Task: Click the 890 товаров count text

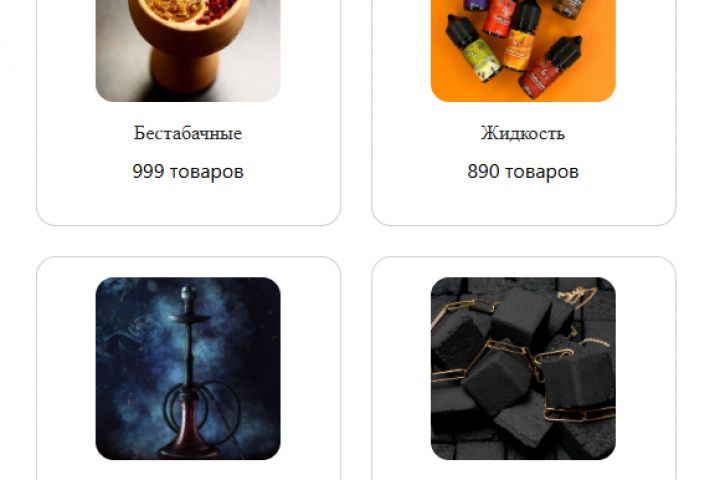Action: pyautogui.click(x=523, y=172)
